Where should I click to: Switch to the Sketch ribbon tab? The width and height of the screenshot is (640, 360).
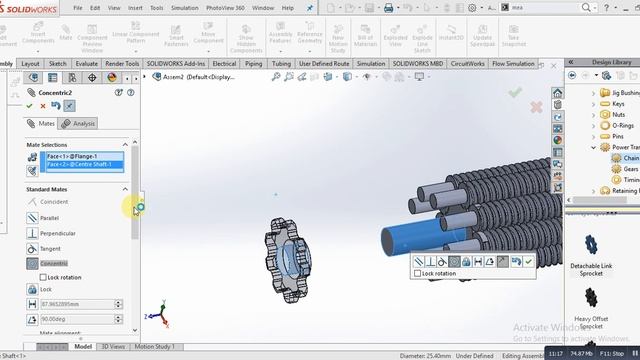click(x=58, y=64)
